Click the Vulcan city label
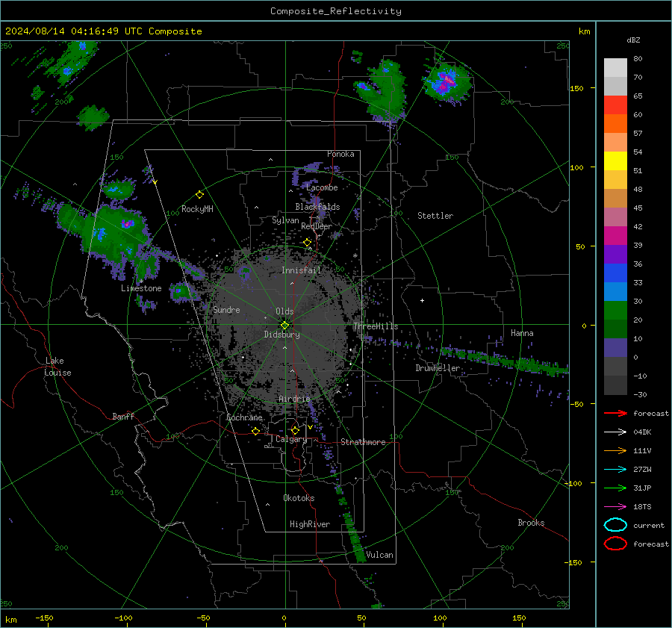This screenshot has height=628, width=672. [379, 555]
